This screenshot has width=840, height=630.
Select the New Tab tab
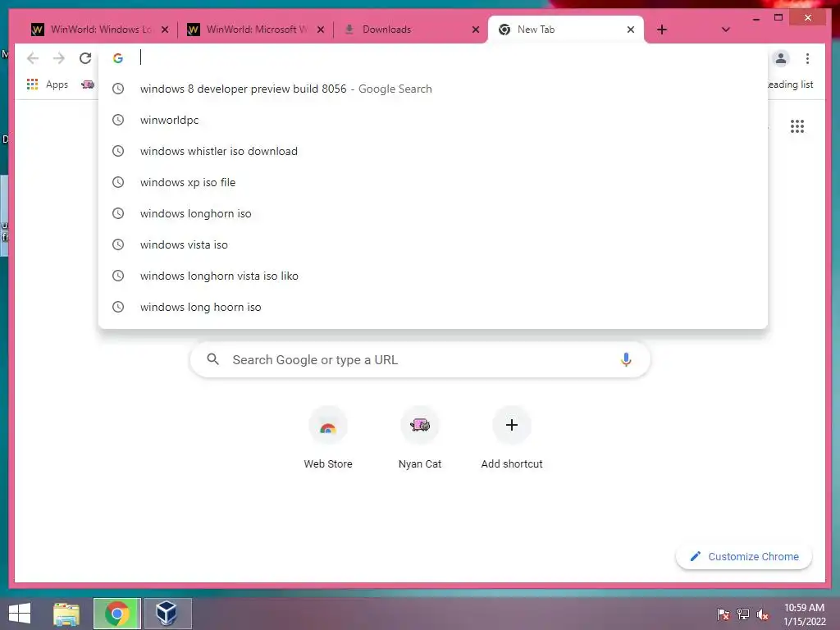[565, 30]
